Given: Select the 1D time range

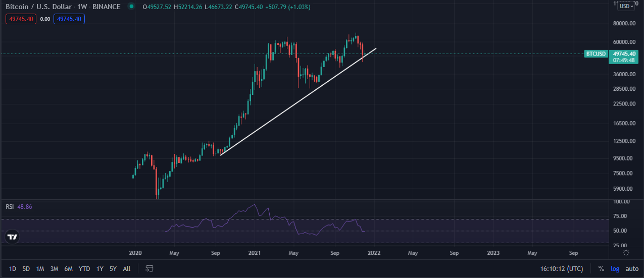Looking at the screenshot, I should coord(13,268).
